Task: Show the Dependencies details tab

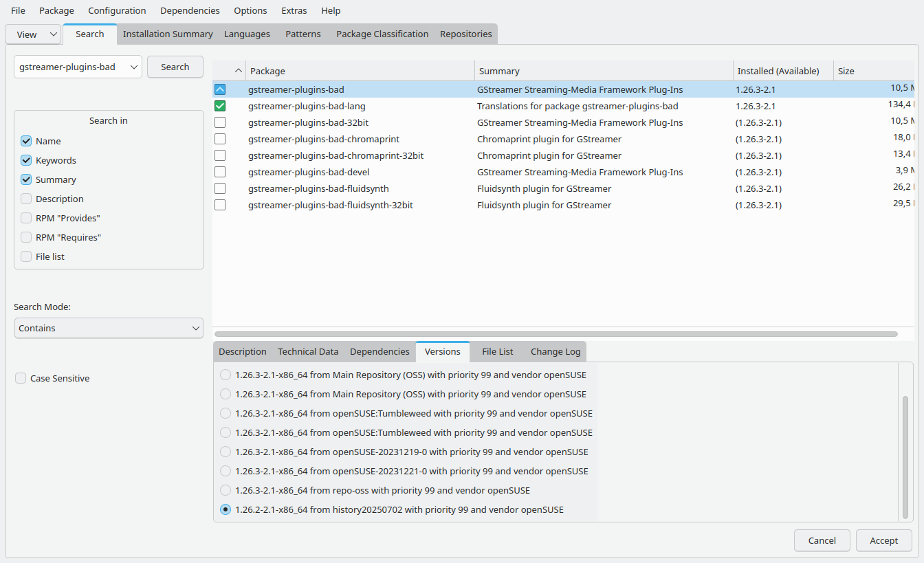Action: click(x=379, y=351)
